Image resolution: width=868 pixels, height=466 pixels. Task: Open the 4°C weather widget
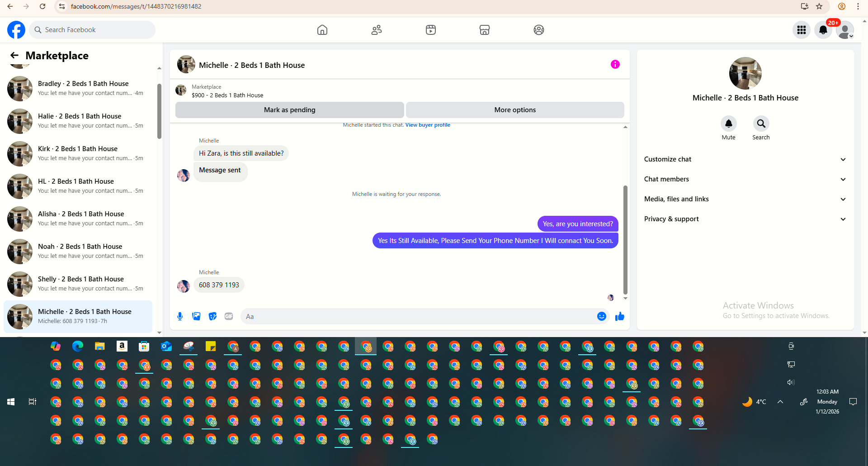754,402
